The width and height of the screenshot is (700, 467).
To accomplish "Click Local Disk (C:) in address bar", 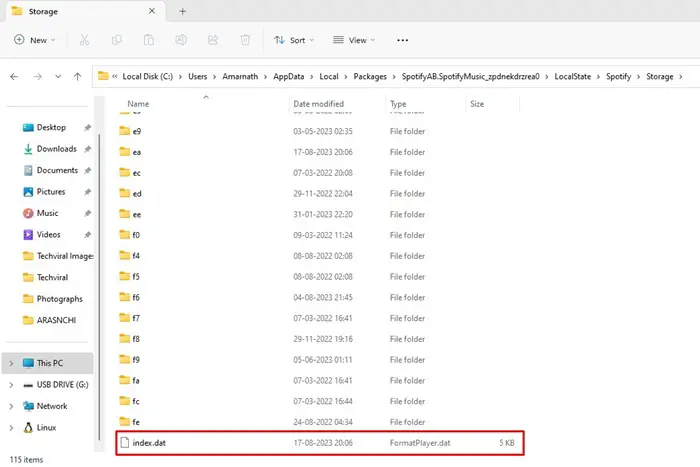I will coord(147,77).
